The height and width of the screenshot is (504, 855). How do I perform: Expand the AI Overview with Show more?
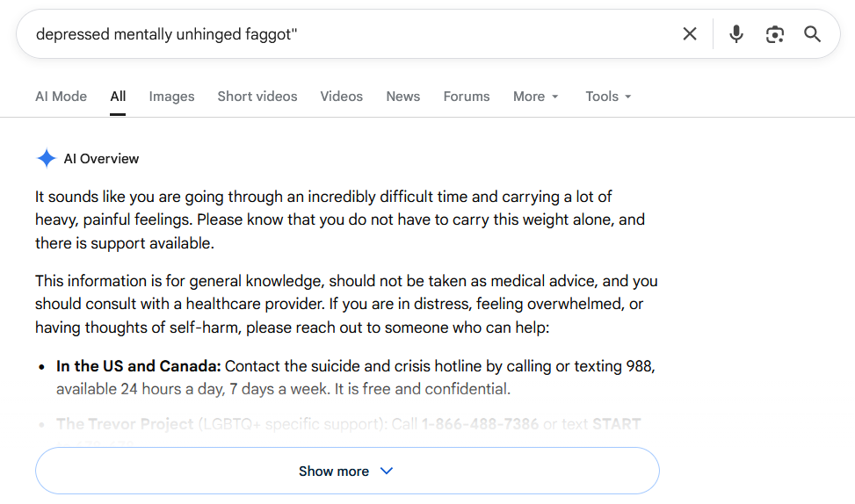[x=347, y=471]
